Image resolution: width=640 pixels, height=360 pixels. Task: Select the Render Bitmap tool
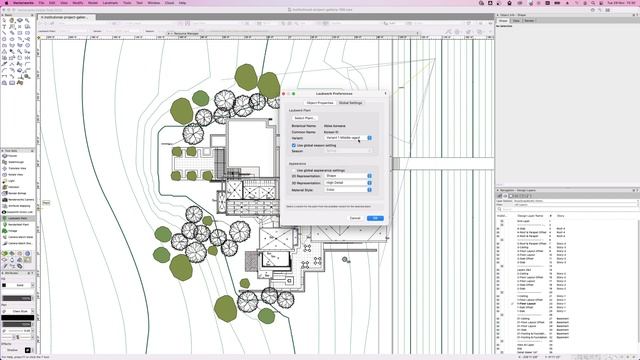tap(17, 193)
